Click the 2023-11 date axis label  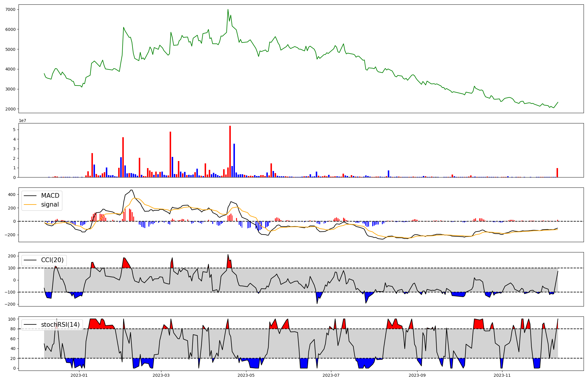502,375
